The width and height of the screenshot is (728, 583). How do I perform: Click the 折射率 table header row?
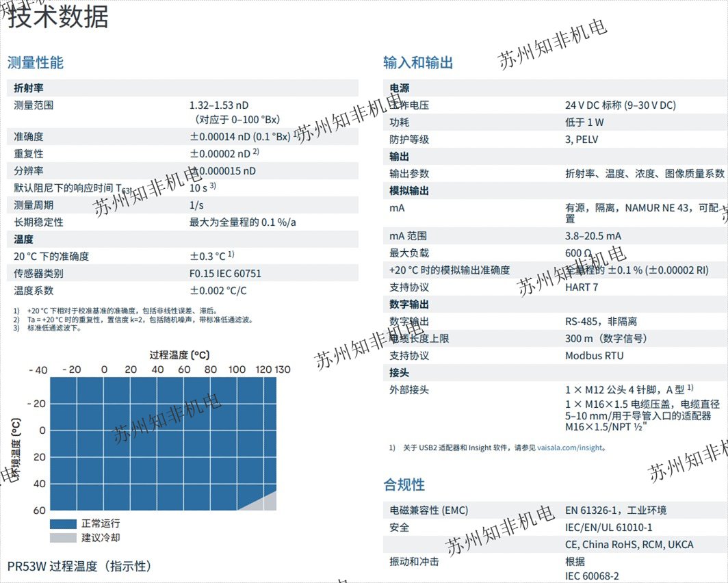click(29, 88)
